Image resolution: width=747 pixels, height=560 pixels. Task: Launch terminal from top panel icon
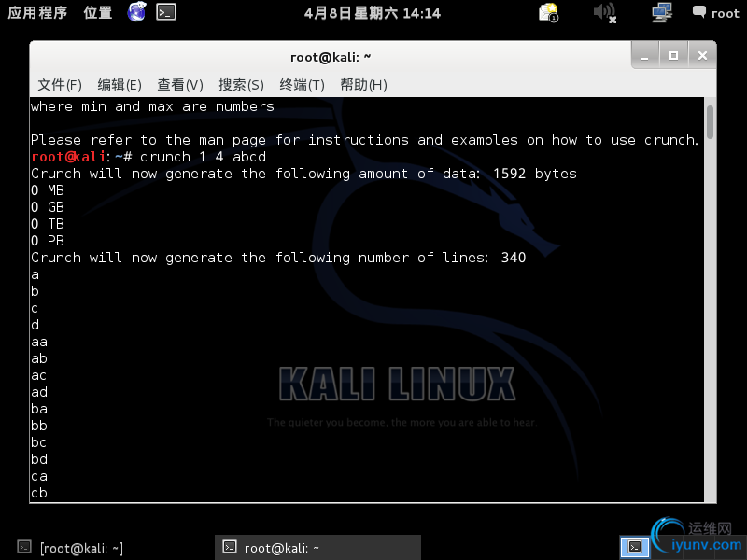click(x=166, y=12)
